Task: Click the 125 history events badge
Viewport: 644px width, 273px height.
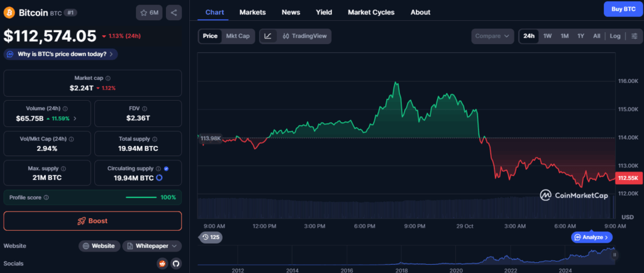Action: click(211, 237)
